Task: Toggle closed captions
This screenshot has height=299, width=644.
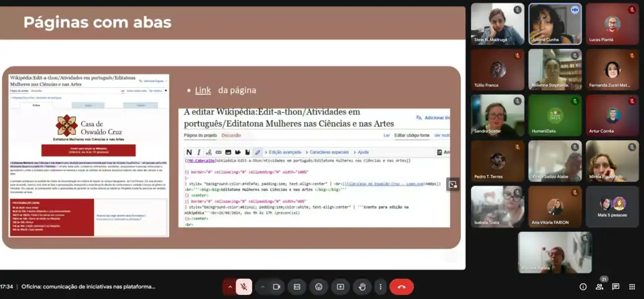Action: pos(297,287)
